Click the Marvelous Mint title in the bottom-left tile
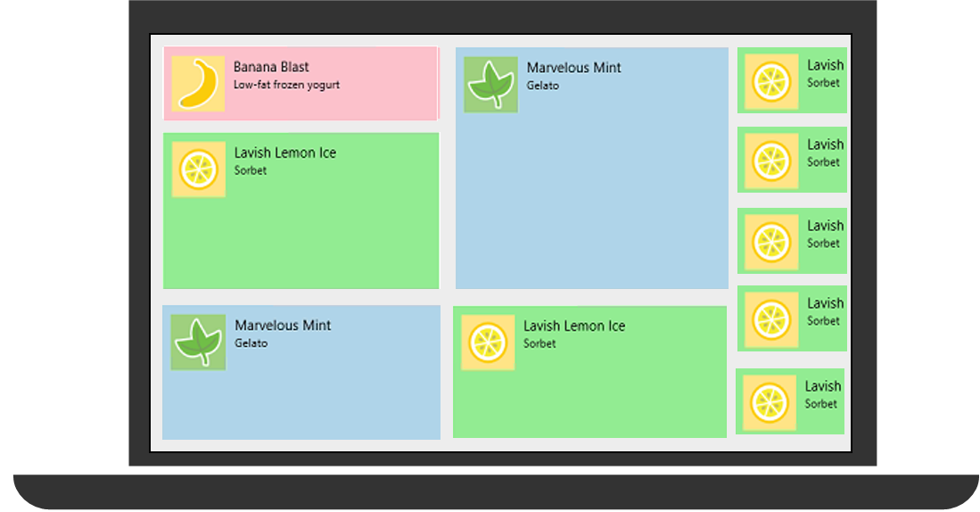Screen dimensions: 980x512 tap(283, 326)
